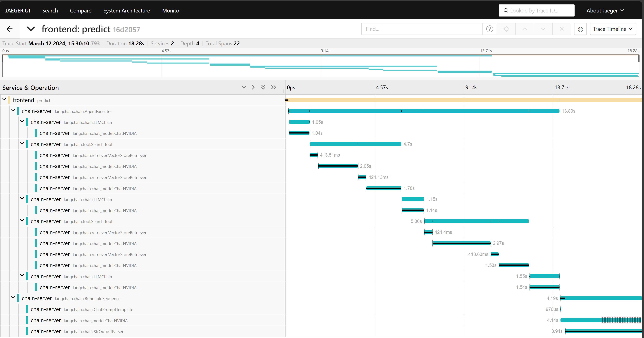
Task: Collapse the middle LLMChain span (1.15s)
Action: pyautogui.click(x=22, y=199)
